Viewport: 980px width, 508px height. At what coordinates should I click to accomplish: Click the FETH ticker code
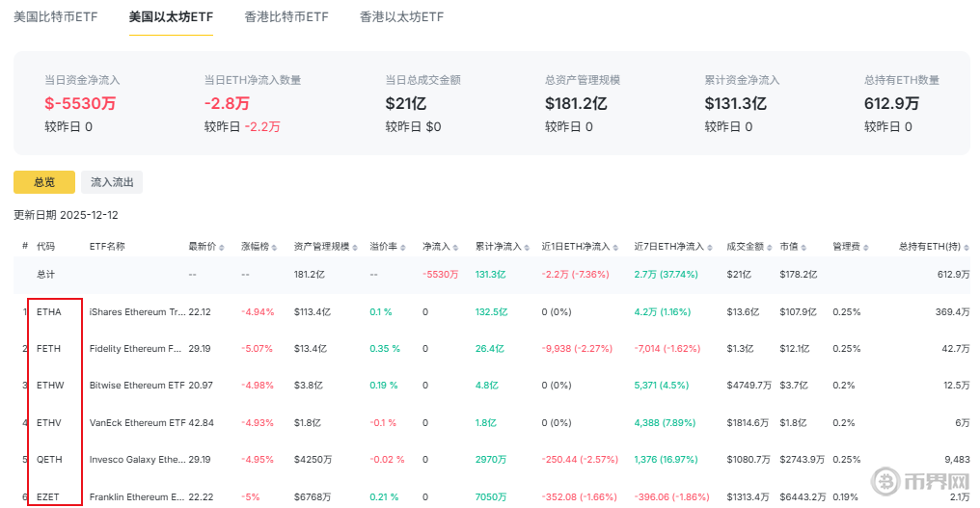[x=49, y=348]
